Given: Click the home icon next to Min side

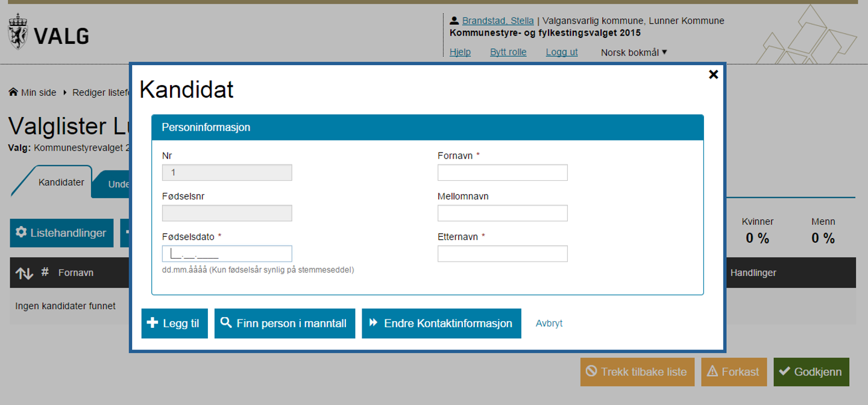Looking at the screenshot, I should (x=13, y=92).
